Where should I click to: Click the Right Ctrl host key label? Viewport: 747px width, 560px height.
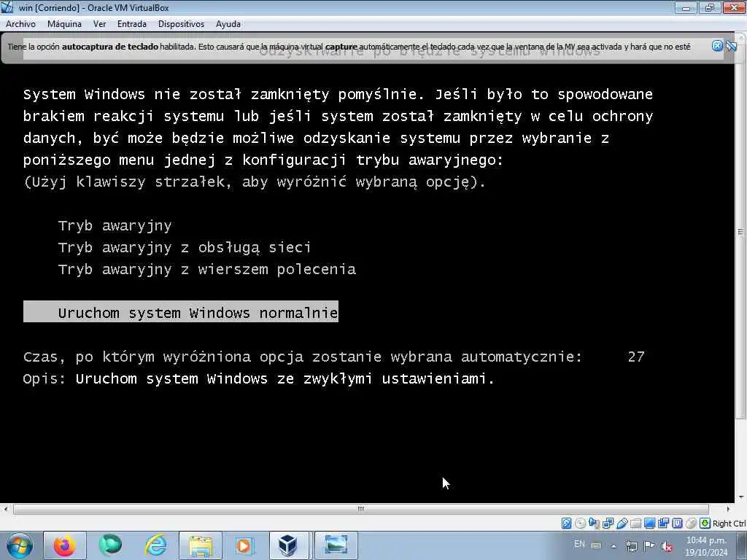pos(729,524)
